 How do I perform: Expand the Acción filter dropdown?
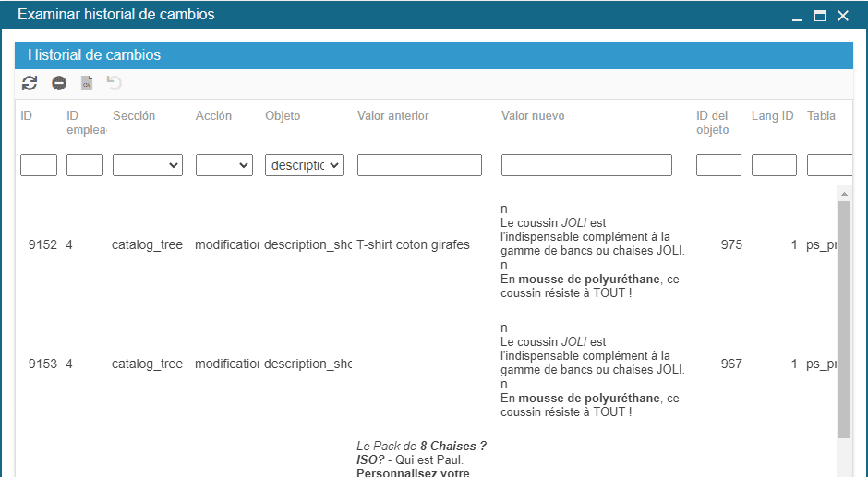(x=223, y=165)
